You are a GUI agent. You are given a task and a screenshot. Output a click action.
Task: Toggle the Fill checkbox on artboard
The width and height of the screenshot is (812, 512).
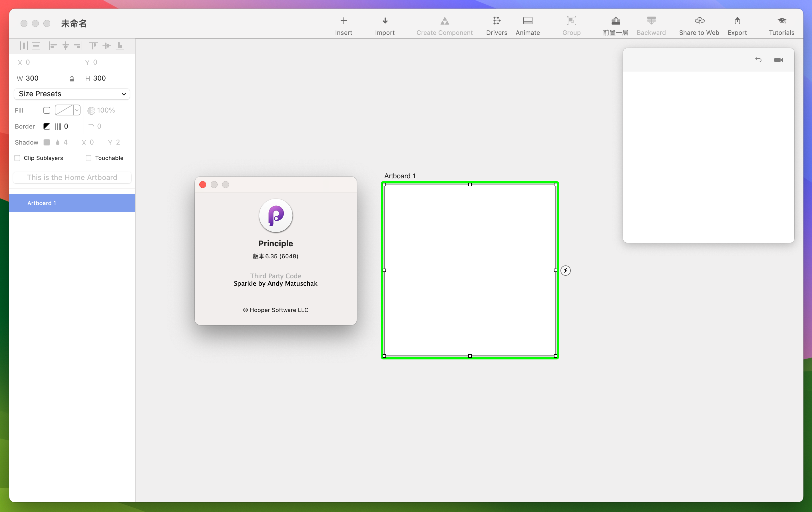pos(47,110)
